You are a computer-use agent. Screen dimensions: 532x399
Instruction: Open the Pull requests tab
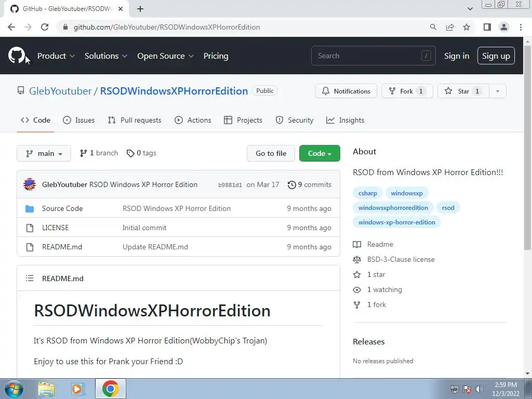click(x=135, y=120)
